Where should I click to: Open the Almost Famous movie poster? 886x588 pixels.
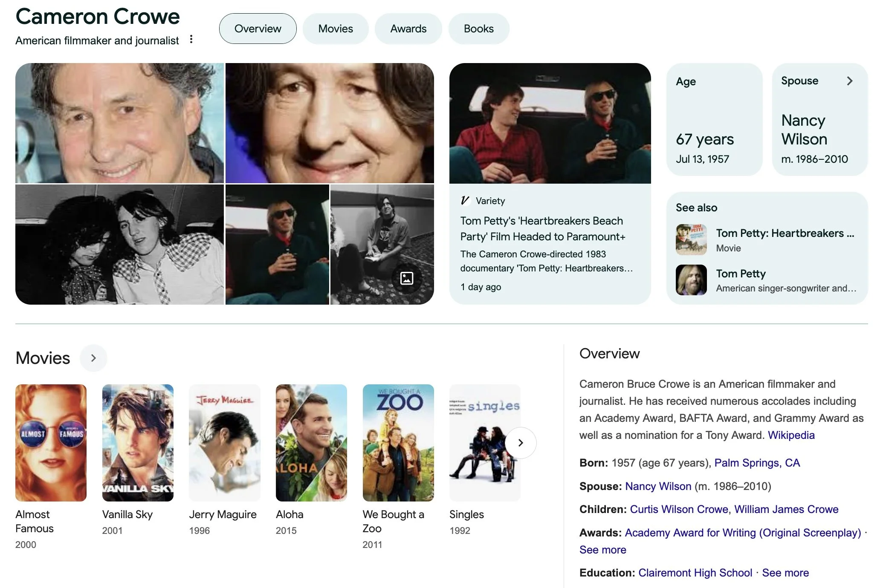tap(51, 443)
